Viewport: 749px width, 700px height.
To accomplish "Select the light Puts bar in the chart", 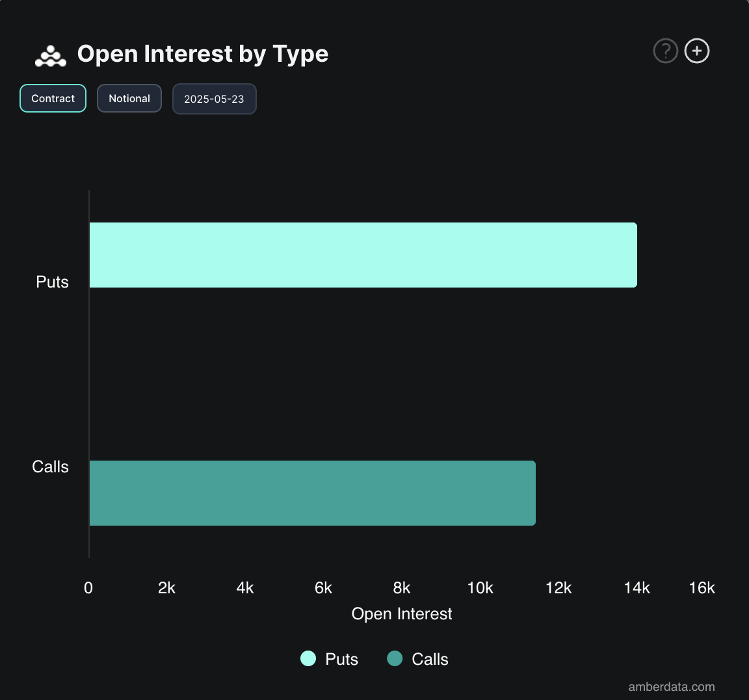I will [363, 254].
